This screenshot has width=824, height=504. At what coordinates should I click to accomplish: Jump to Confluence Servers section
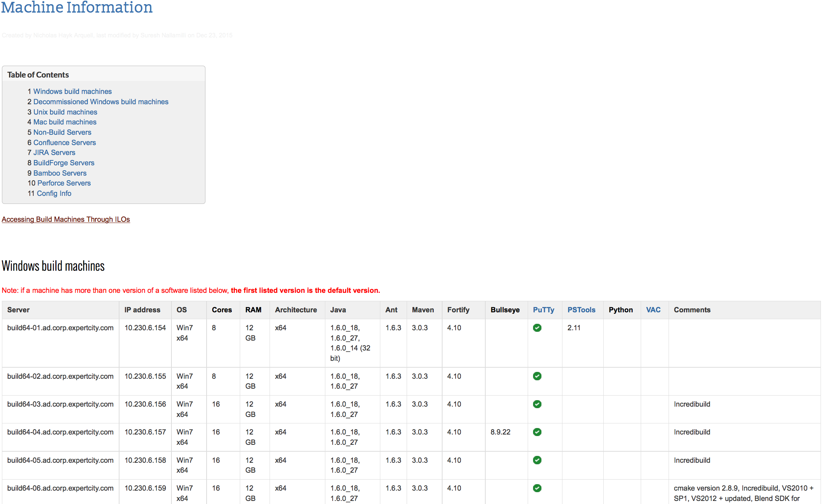click(65, 142)
